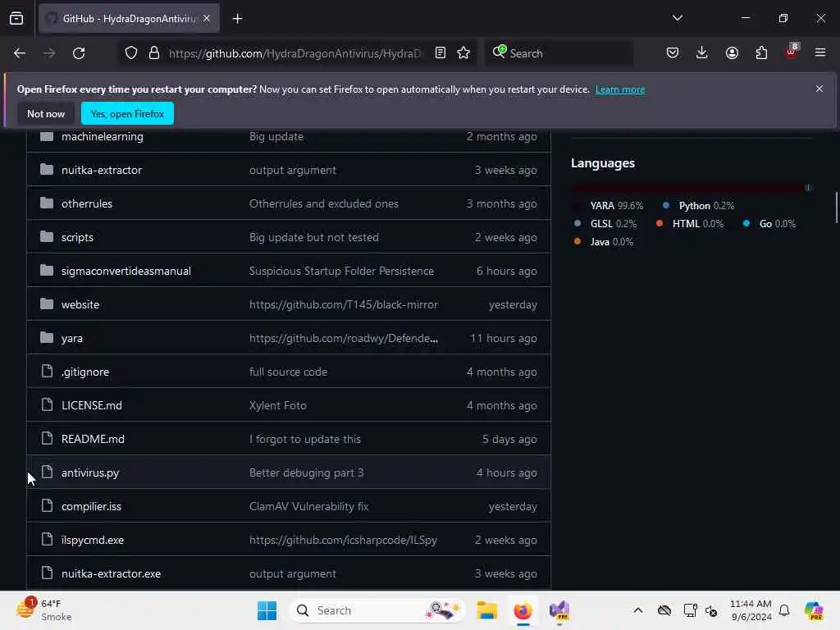Screen dimensions: 840x630
Task: Click the page vertical scrollbar thumb
Action: 836,208
